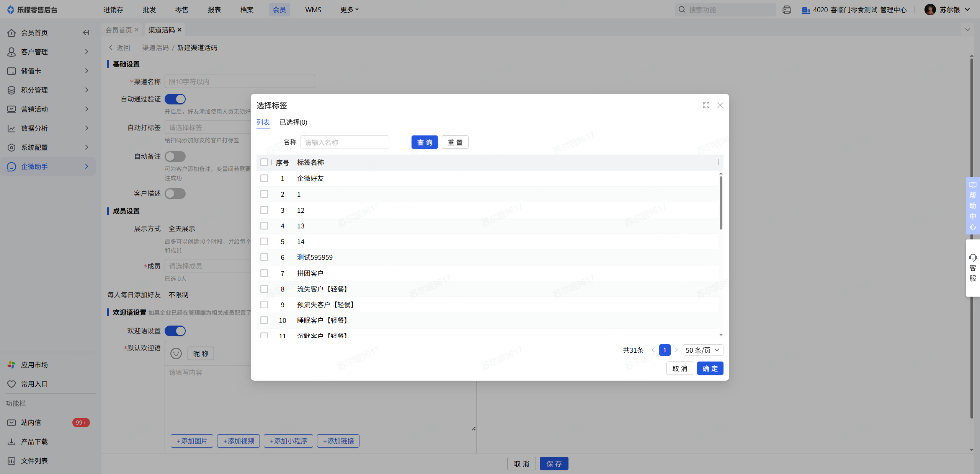This screenshot has width=980, height=474.
Task: Expand the 更多 menu in the top navigation
Action: pyautogui.click(x=349, y=10)
